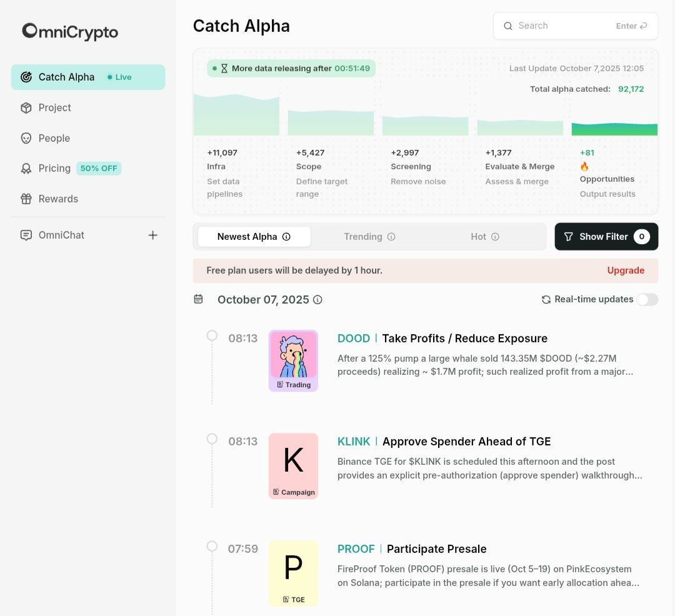
Task: Open the PROOF TGE thumbnail
Action: (x=293, y=574)
